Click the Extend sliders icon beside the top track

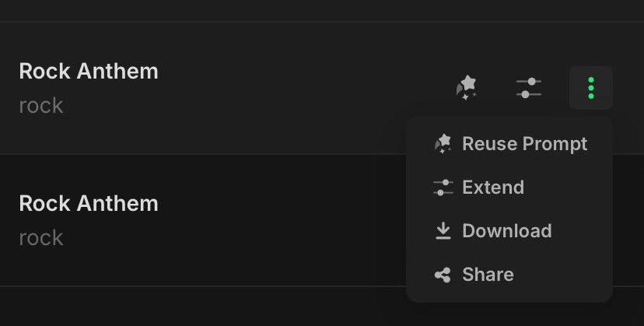[x=529, y=88]
